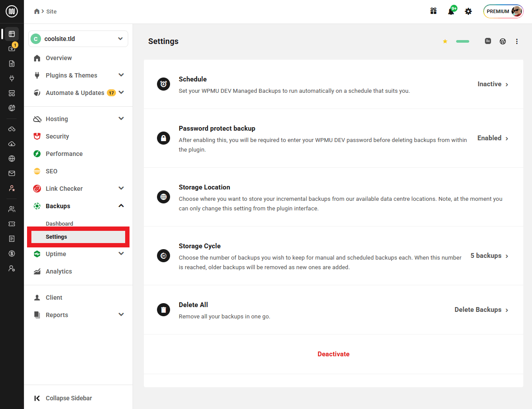Expand the Link Checker menu

pyautogui.click(x=121, y=188)
